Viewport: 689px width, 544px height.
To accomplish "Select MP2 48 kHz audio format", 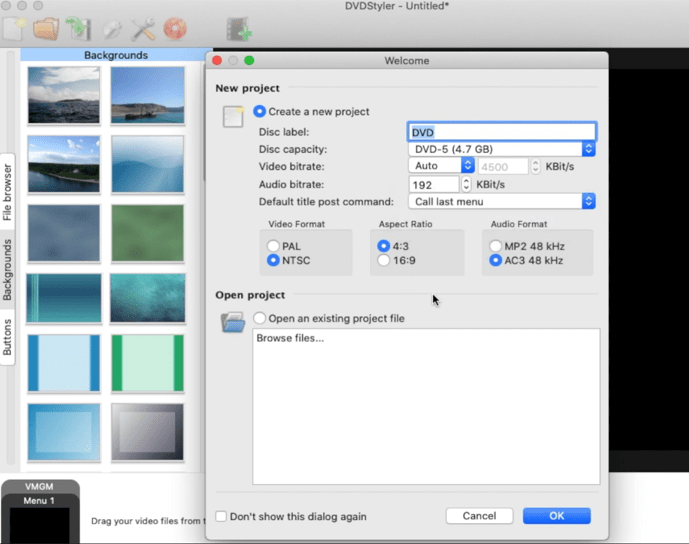I will click(495, 246).
